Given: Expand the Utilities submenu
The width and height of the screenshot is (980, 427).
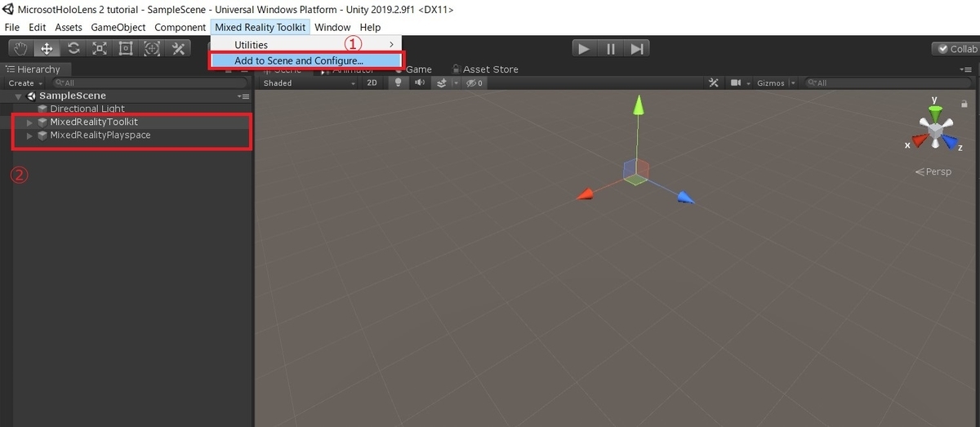Looking at the screenshot, I should pos(307,44).
